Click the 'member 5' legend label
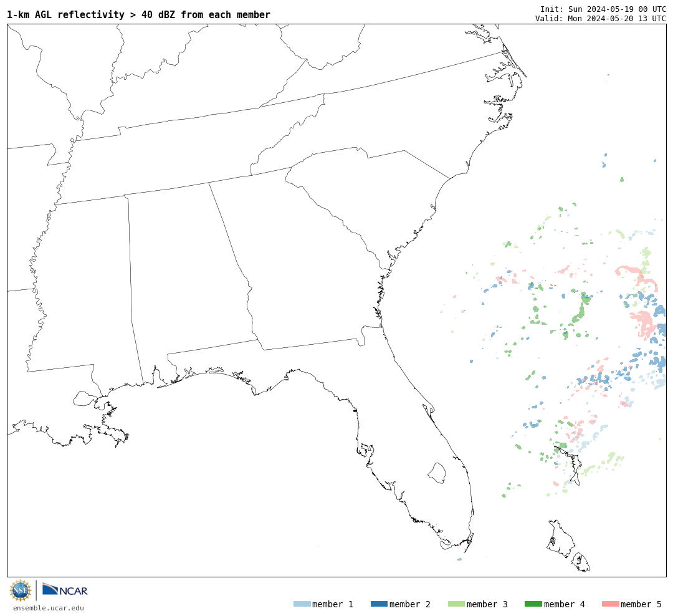673x616 pixels. click(641, 604)
